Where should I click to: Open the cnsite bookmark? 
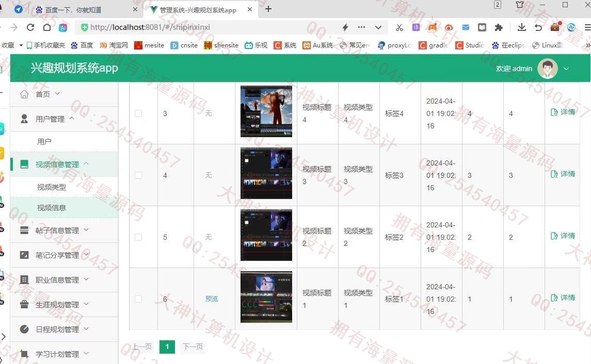184,45
